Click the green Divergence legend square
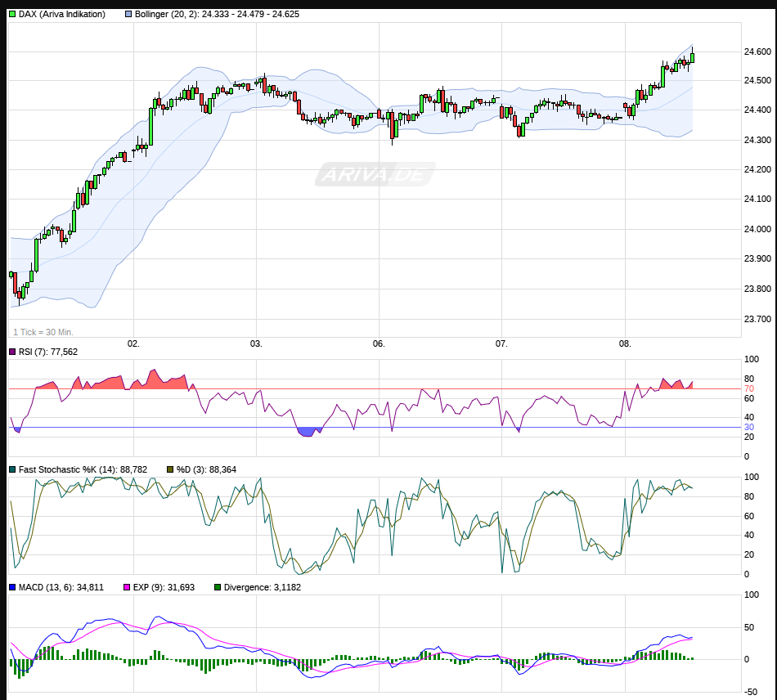The width and height of the screenshot is (777, 700). click(218, 587)
